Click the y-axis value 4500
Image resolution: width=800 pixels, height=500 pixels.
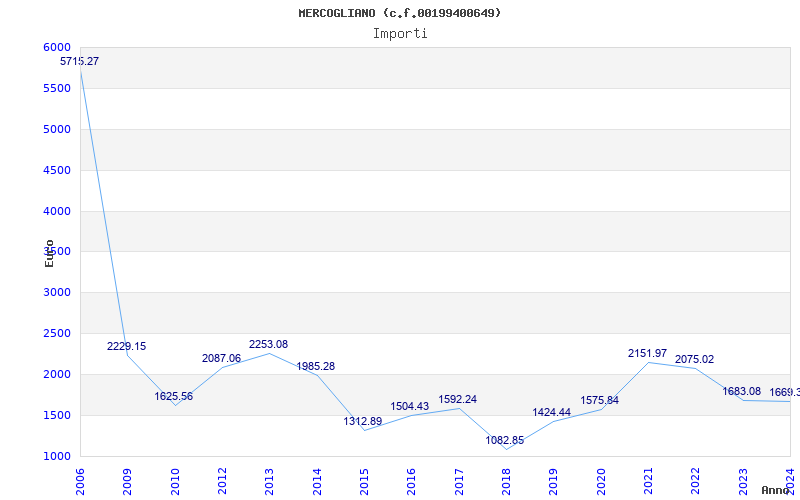point(57,170)
